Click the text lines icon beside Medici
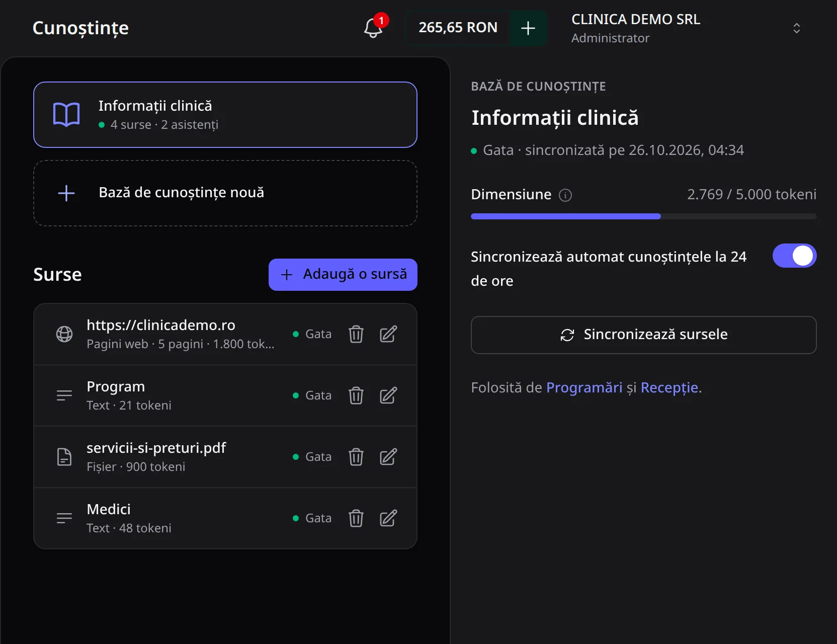The height and width of the screenshot is (644, 837). (64, 518)
